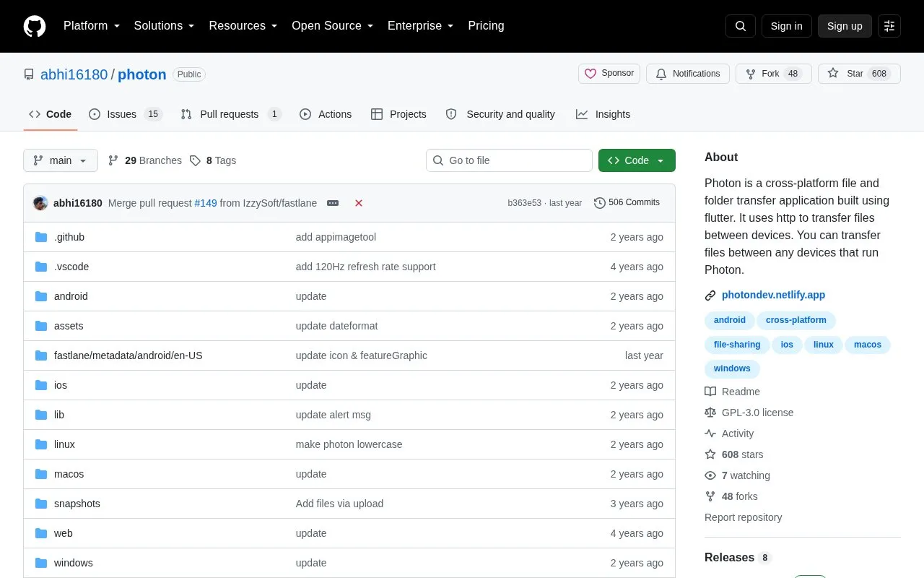Open the Open Source dropdown menu
The height and width of the screenshot is (578, 924).
[x=333, y=26]
